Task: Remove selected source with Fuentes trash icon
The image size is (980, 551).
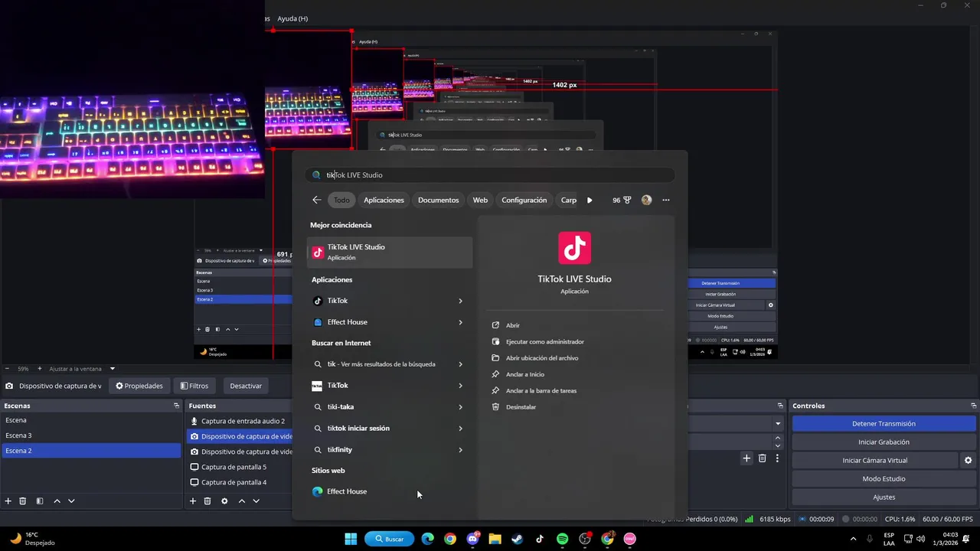Action: (207, 501)
